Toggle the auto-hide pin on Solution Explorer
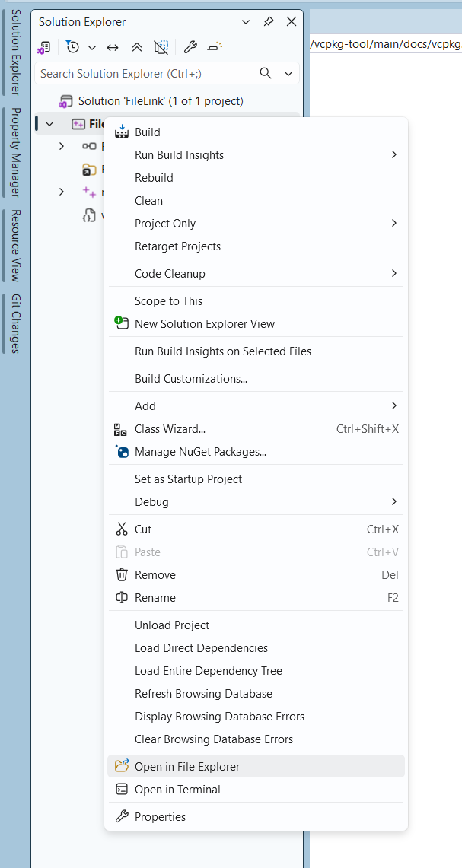The image size is (462, 868). coord(269,22)
